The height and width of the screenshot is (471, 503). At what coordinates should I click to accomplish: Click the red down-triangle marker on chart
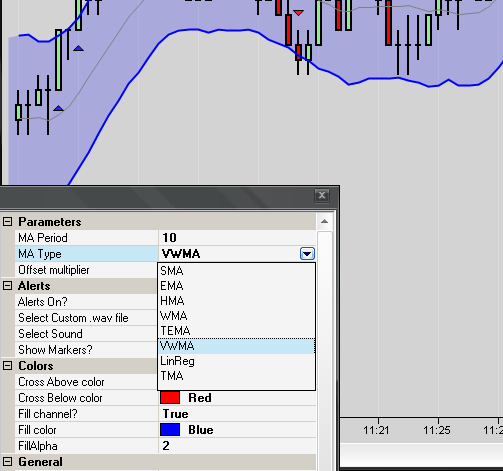298,13
